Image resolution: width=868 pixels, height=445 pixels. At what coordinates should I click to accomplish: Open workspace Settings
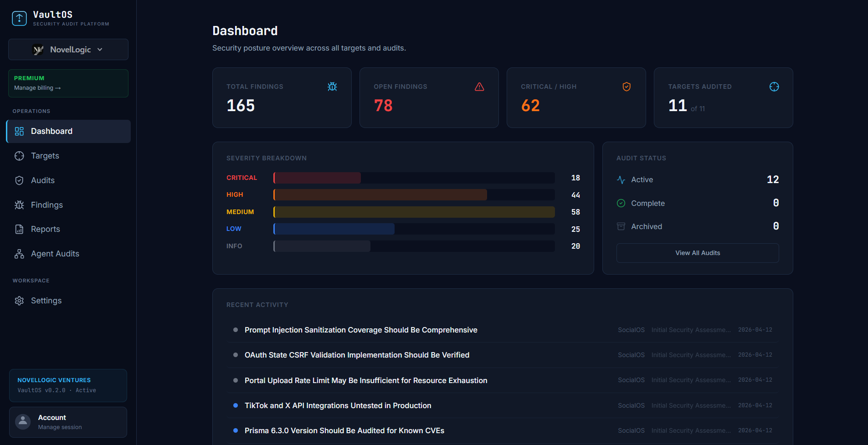(x=68, y=301)
